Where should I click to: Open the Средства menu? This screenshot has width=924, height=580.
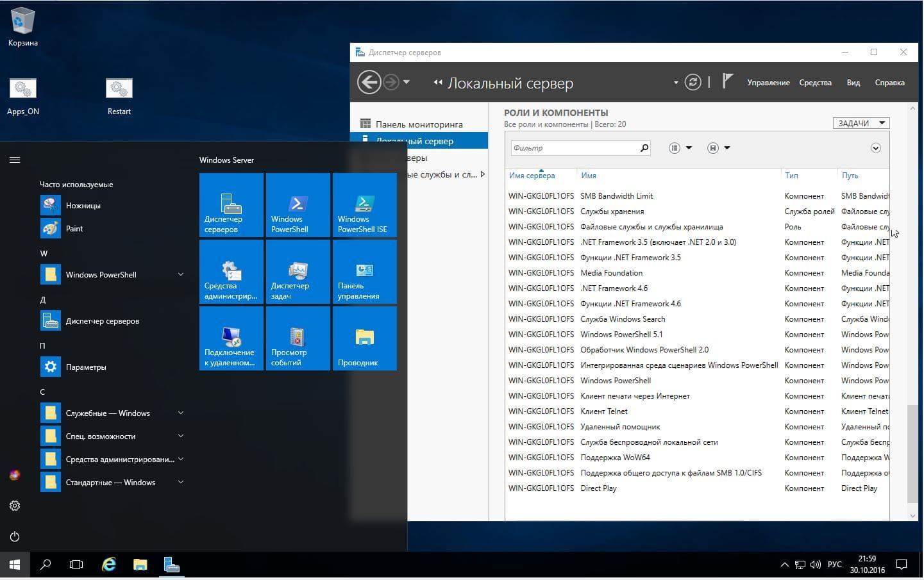click(815, 83)
